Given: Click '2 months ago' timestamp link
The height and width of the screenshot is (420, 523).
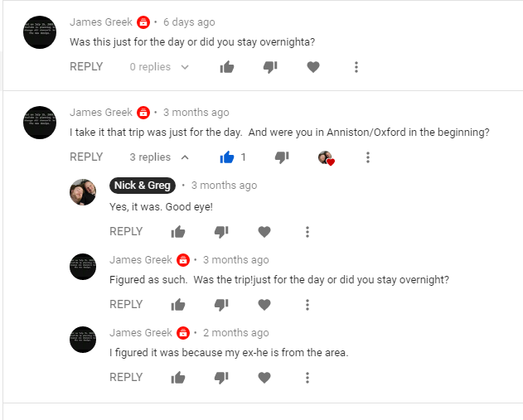Looking at the screenshot, I should tap(236, 333).
